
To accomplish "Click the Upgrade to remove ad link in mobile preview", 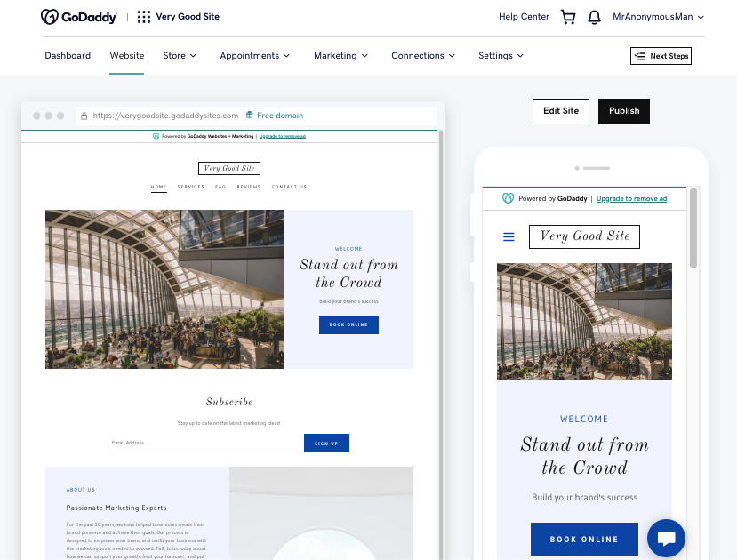I will (631, 199).
